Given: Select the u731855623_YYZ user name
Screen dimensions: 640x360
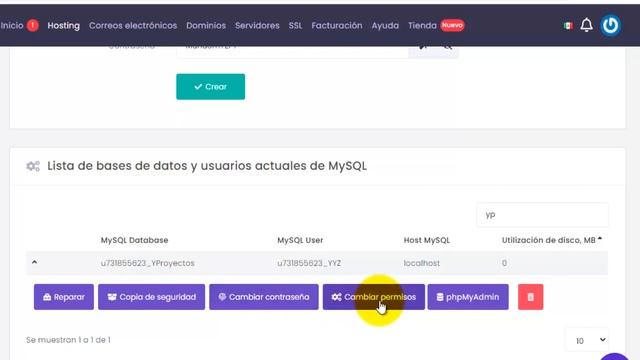Looking at the screenshot, I should (309, 263).
